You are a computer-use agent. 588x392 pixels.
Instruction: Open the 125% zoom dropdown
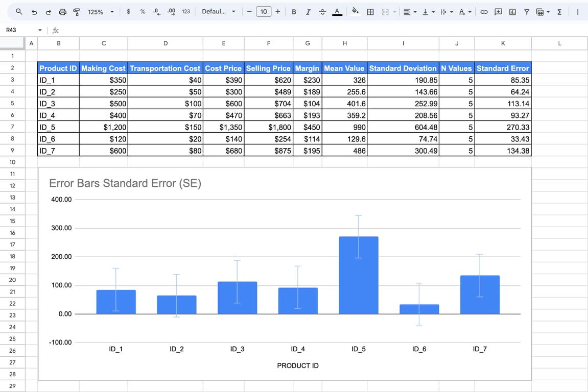point(101,12)
